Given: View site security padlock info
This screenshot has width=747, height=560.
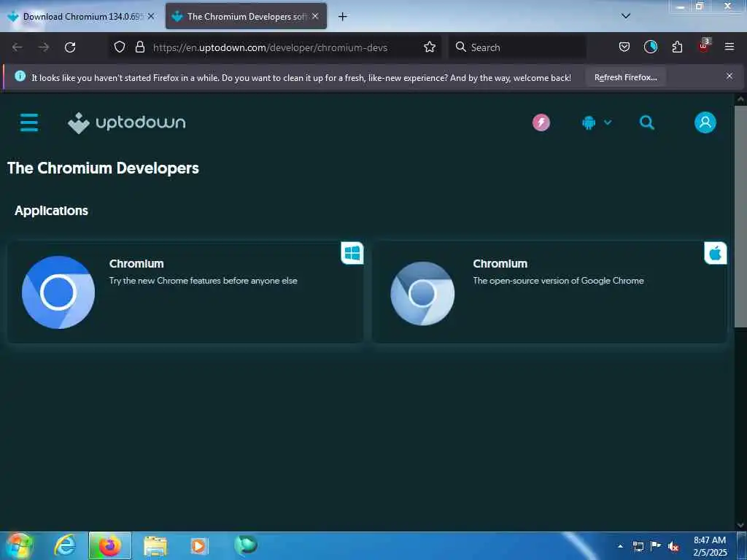Looking at the screenshot, I should (139, 47).
